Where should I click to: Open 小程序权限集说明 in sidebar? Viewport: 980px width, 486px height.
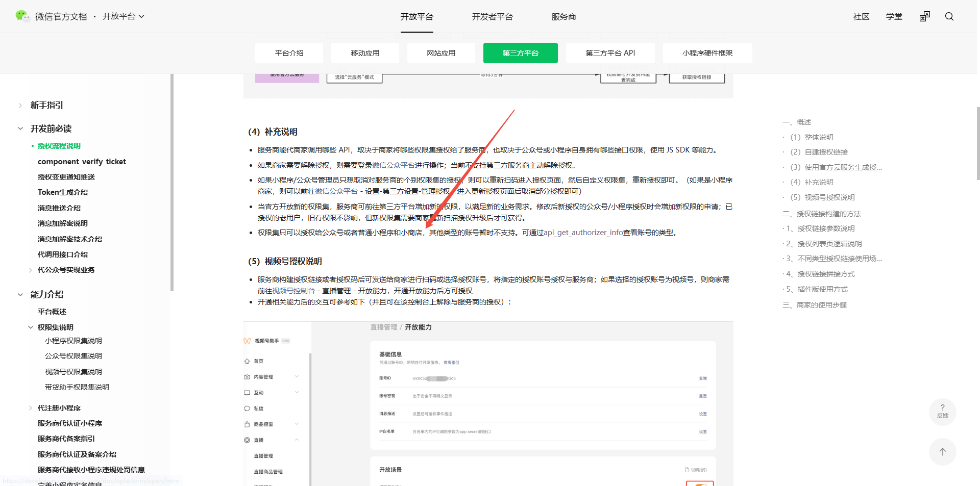coord(73,341)
